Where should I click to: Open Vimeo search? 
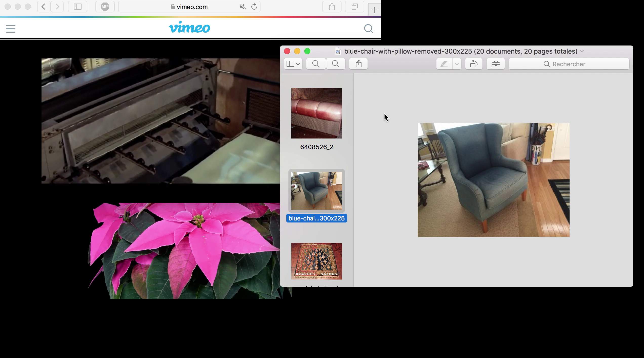(369, 29)
